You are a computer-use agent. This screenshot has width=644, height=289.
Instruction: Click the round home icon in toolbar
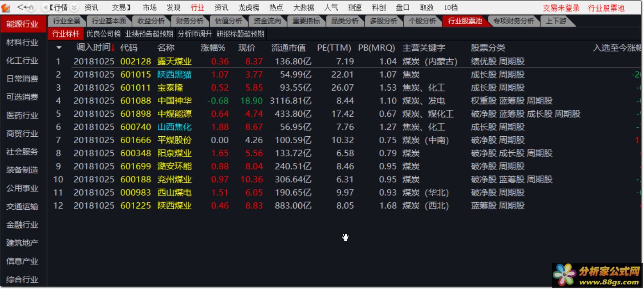pos(31,8)
